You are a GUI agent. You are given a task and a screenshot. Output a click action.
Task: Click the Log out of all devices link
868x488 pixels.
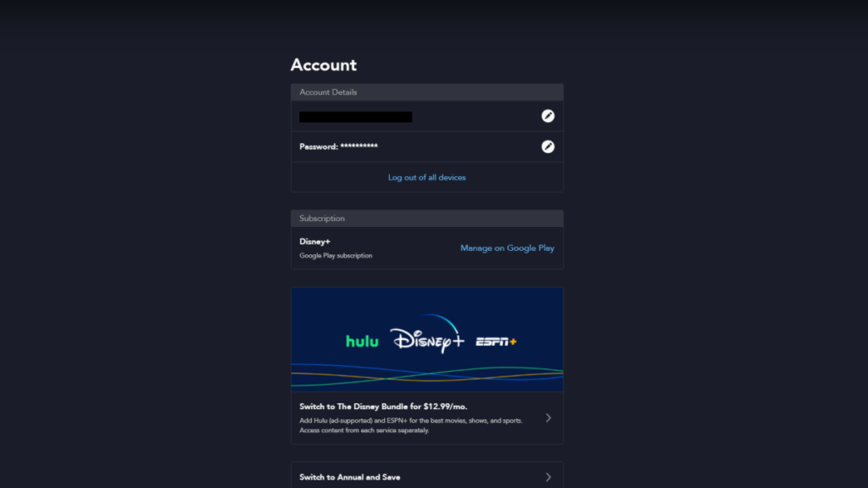[427, 178]
